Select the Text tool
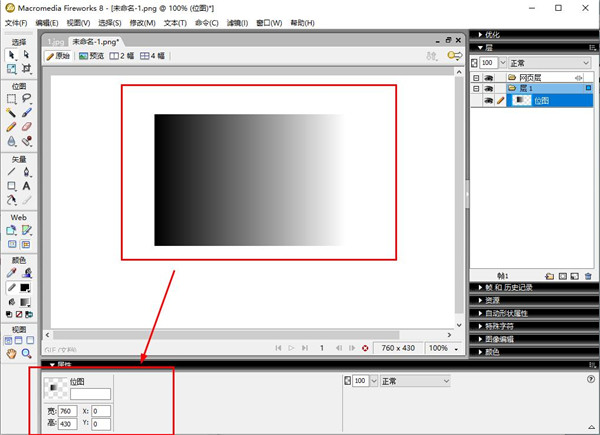Screen dimensions: 600x435 pyautogui.click(x=26, y=186)
